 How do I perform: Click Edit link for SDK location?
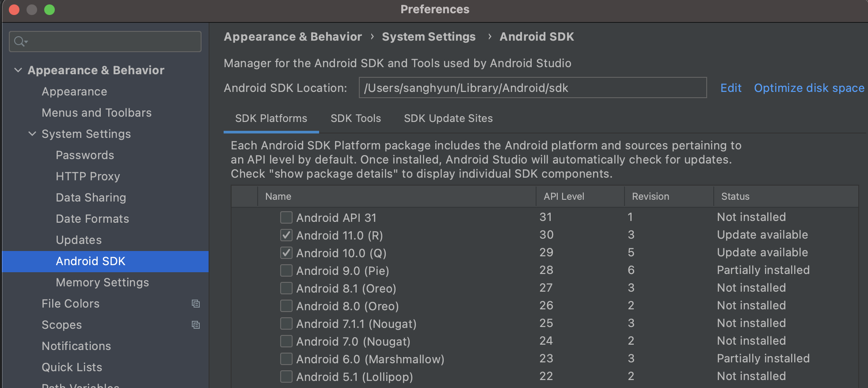pyautogui.click(x=731, y=88)
